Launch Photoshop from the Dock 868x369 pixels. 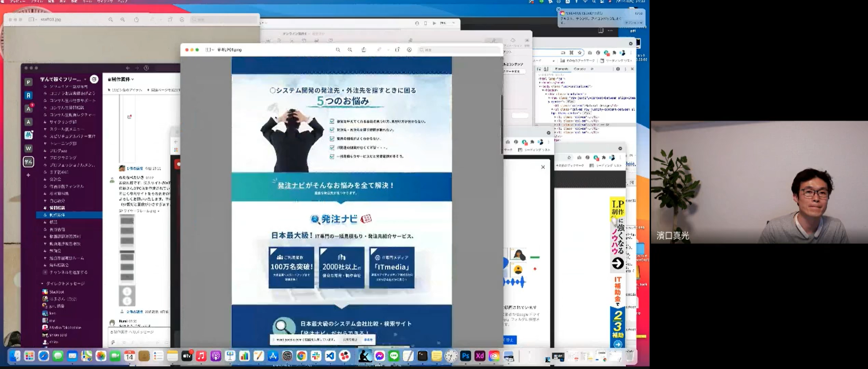(x=465, y=356)
